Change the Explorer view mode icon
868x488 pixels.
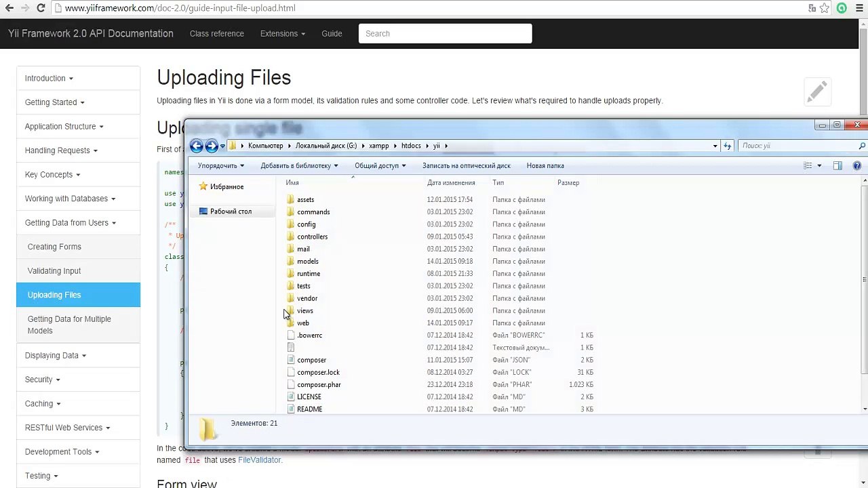click(808, 165)
